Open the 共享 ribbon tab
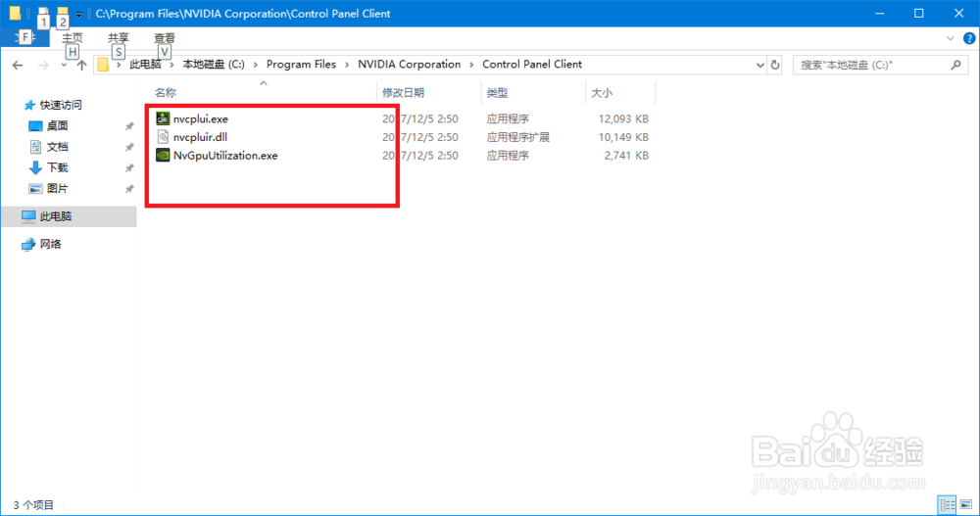Image resolution: width=980 pixels, height=516 pixels. click(119, 38)
